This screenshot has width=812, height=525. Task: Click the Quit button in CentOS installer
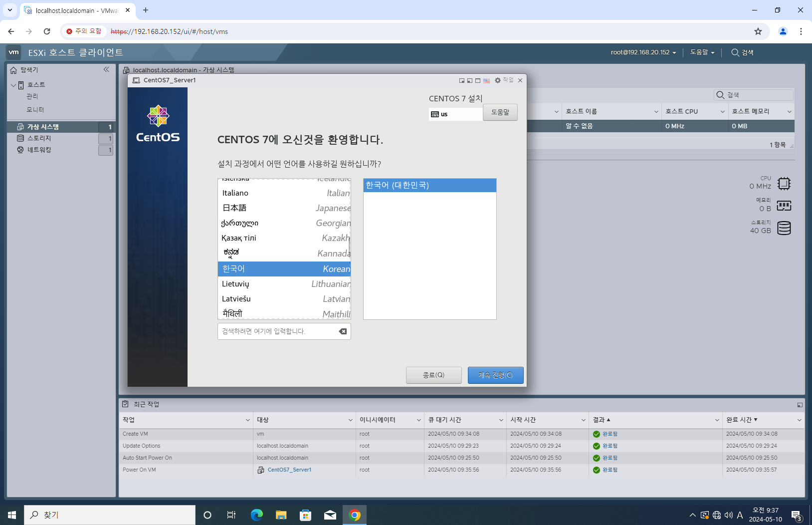tap(434, 375)
